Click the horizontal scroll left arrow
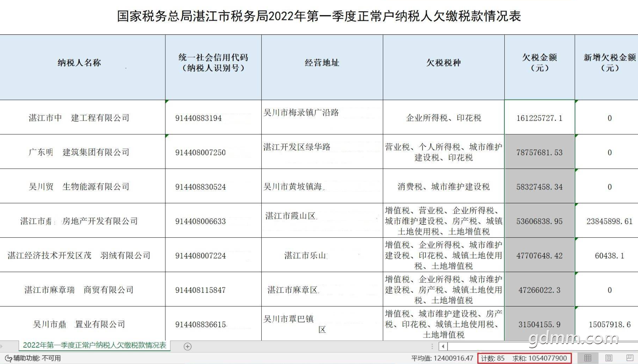Screen dimensions: 638x364 (x=443, y=346)
